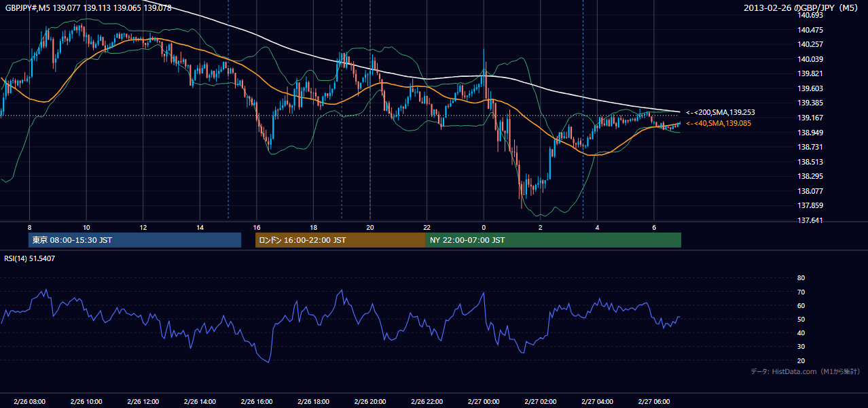Click RSI axis level 20

point(801,360)
